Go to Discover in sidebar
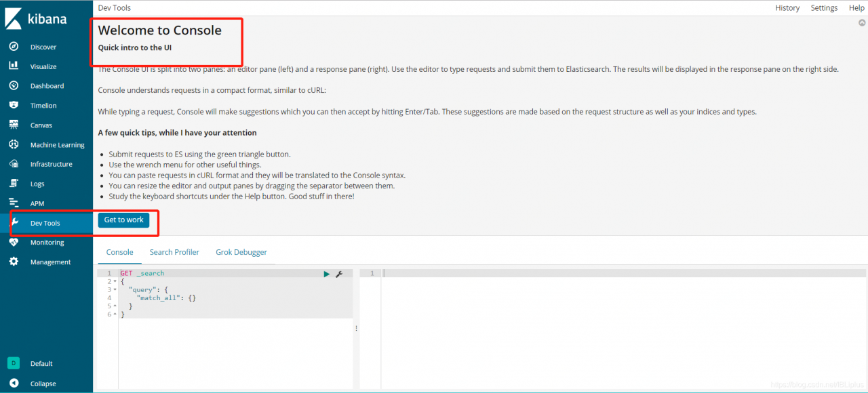 pos(43,47)
